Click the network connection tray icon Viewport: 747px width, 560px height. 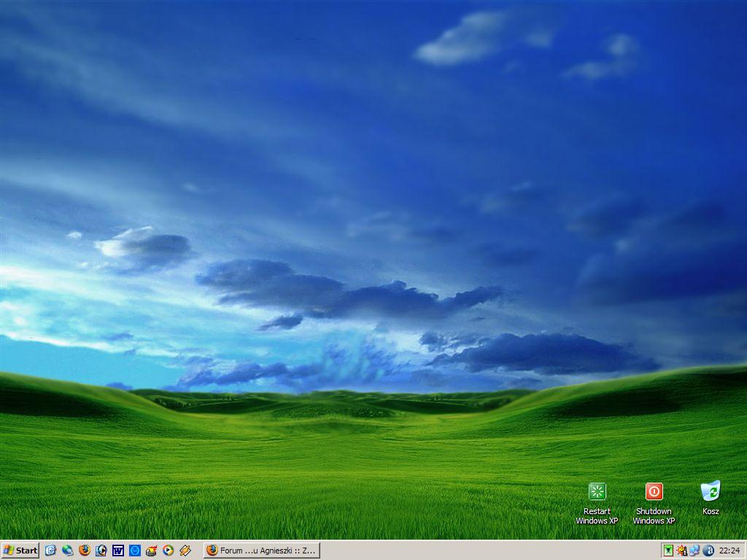[694, 551]
